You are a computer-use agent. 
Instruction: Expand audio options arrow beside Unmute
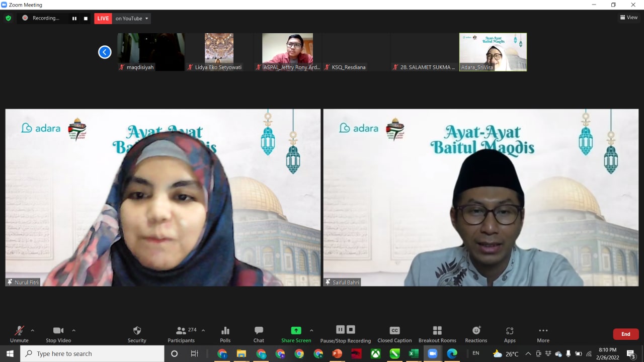tap(33, 330)
